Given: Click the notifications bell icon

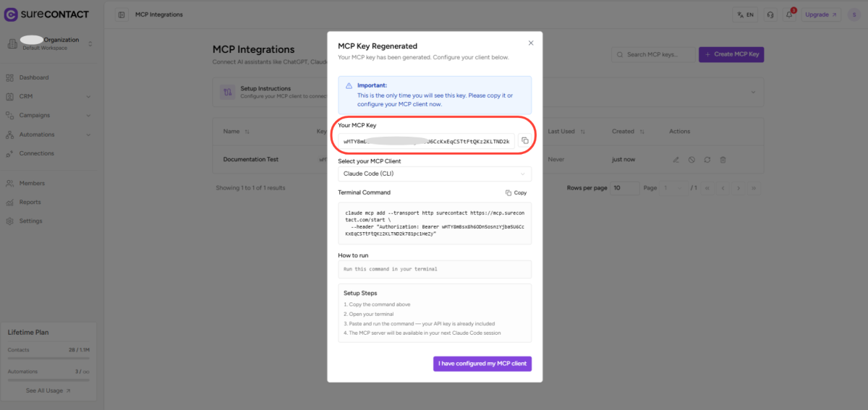Looking at the screenshot, I should 791,14.
